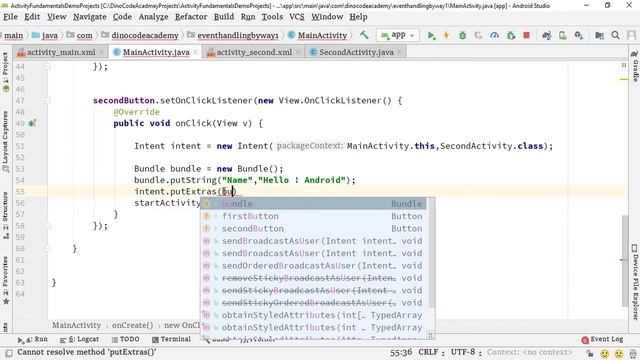Switch to the SecondActivity.java tab
The height and width of the screenshot is (360, 640).
356,52
